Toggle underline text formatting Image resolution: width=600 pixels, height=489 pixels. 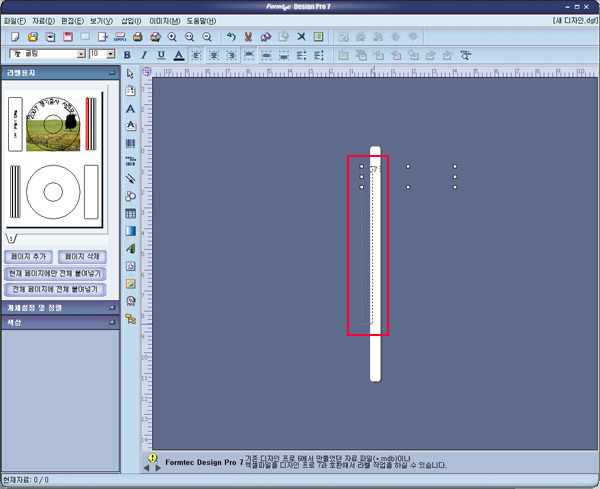coord(160,55)
